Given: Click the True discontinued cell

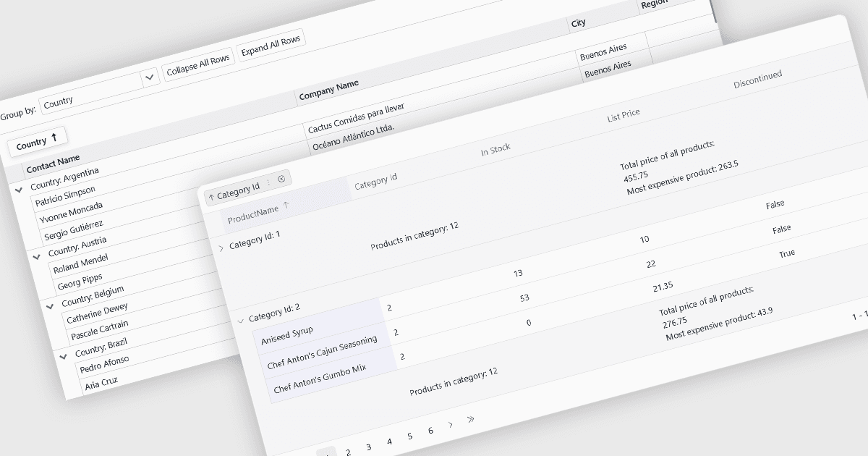Looking at the screenshot, I should pos(787,253).
